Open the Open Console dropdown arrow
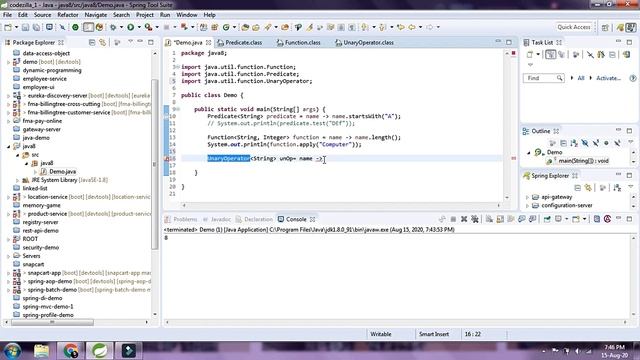640x360 pixels. [584, 219]
